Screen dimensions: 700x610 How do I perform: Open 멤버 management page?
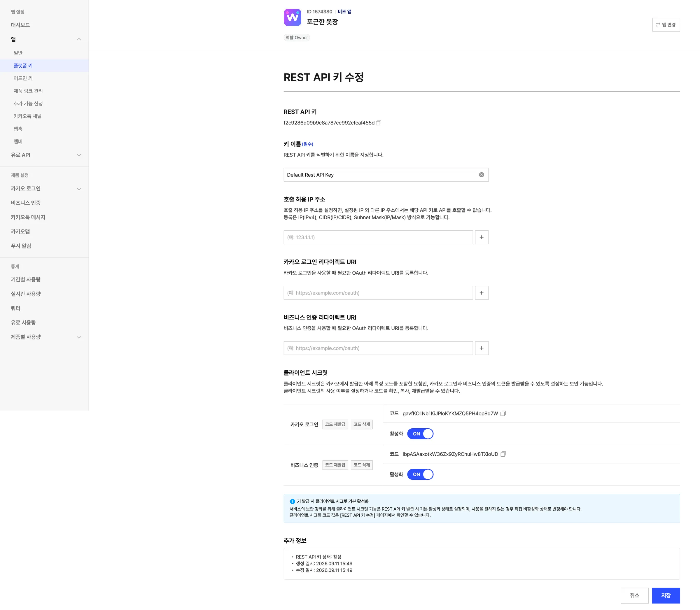pos(18,141)
